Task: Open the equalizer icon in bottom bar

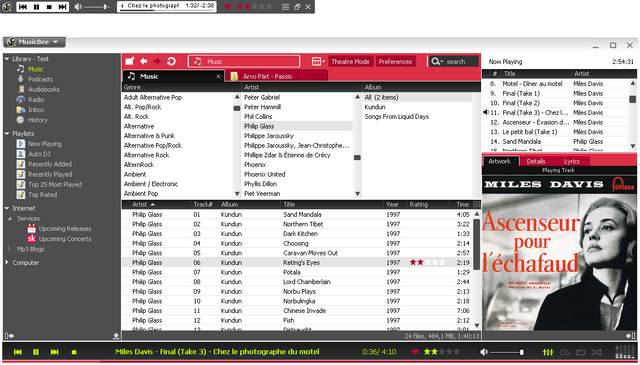Action: pyautogui.click(x=548, y=352)
